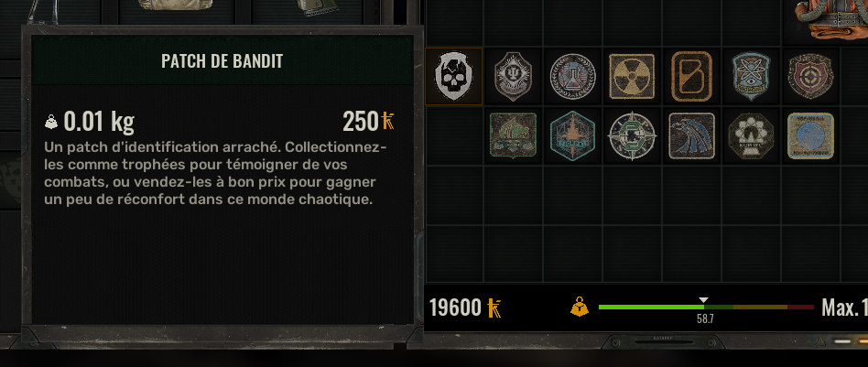Select the radiation trefoil patch

(x=632, y=76)
